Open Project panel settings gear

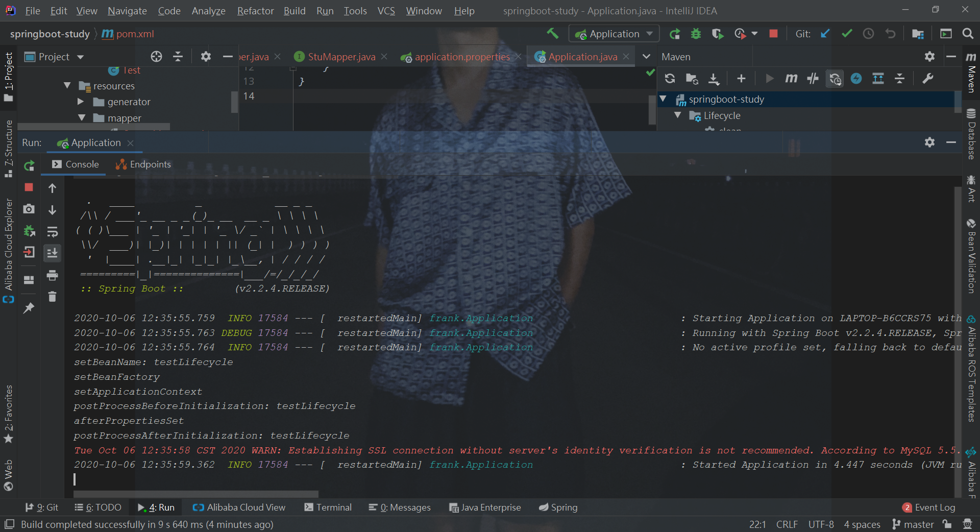click(x=205, y=57)
